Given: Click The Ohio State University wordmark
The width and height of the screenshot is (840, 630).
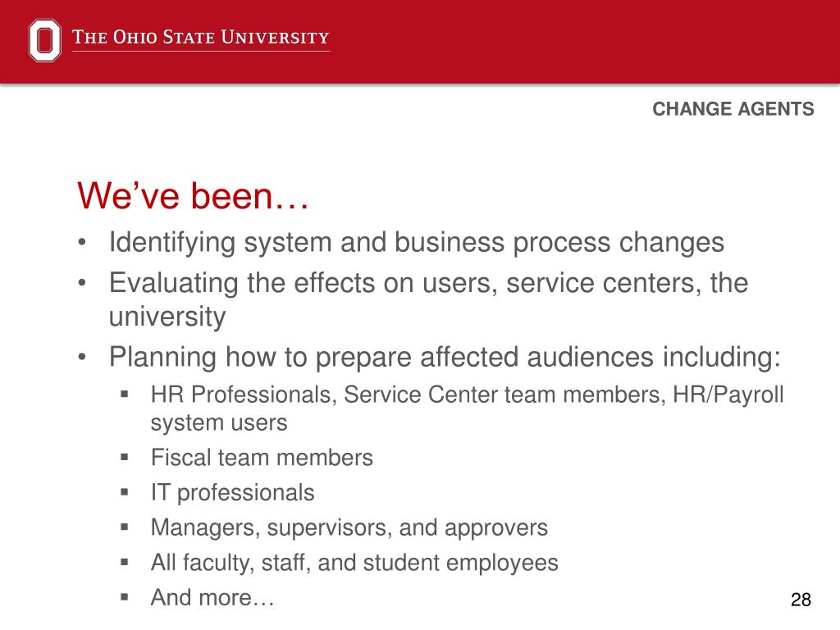Looking at the screenshot, I should [x=201, y=37].
